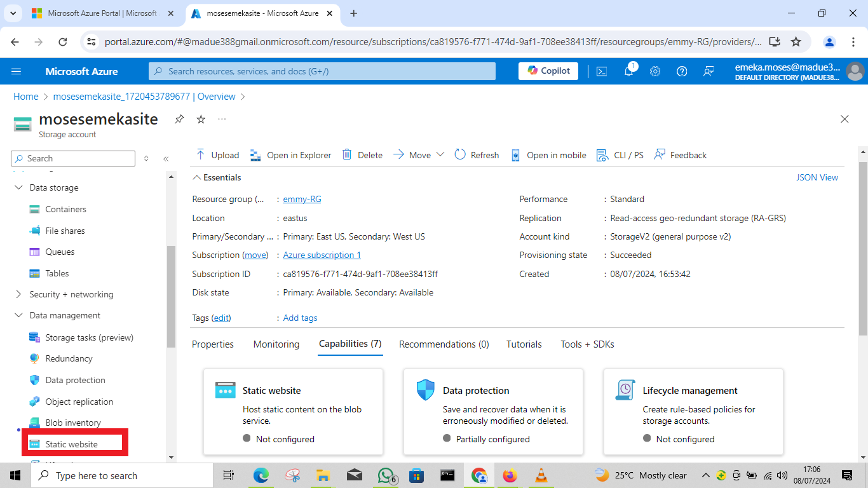The width and height of the screenshot is (868, 488).
Task: Click the Feedback toolbar button
Action: tap(681, 155)
